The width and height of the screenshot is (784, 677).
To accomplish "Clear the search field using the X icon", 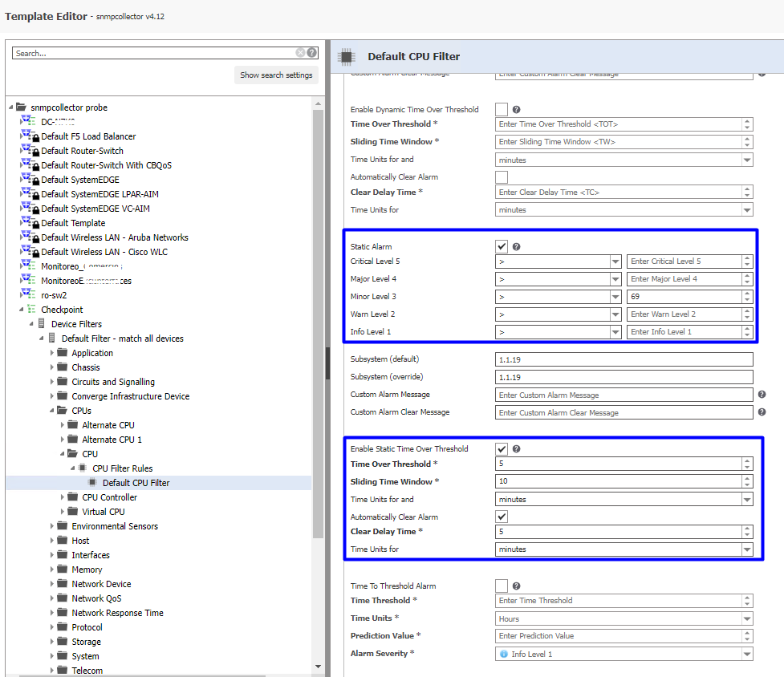I will click(x=300, y=52).
